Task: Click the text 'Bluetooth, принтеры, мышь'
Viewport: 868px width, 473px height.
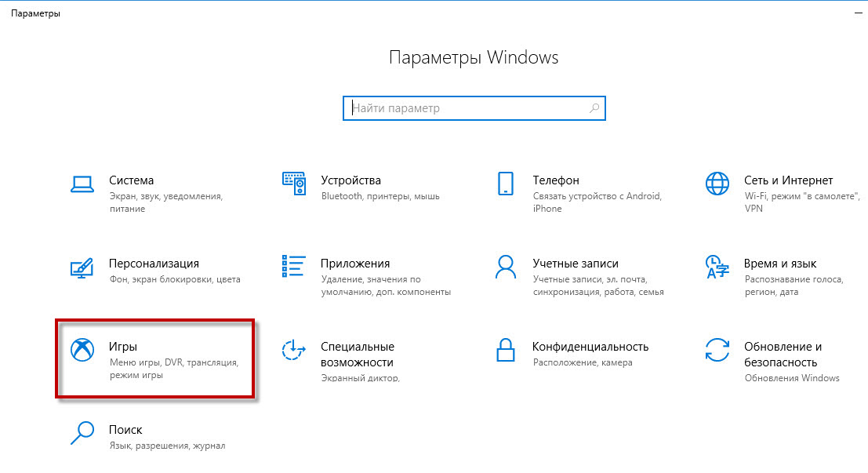Action: tap(380, 196)
